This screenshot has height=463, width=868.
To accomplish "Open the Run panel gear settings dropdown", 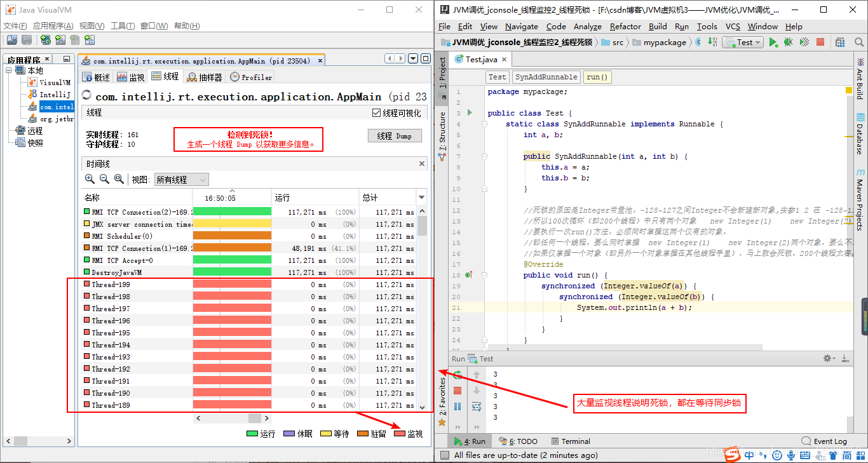I will tap(829, 358).
